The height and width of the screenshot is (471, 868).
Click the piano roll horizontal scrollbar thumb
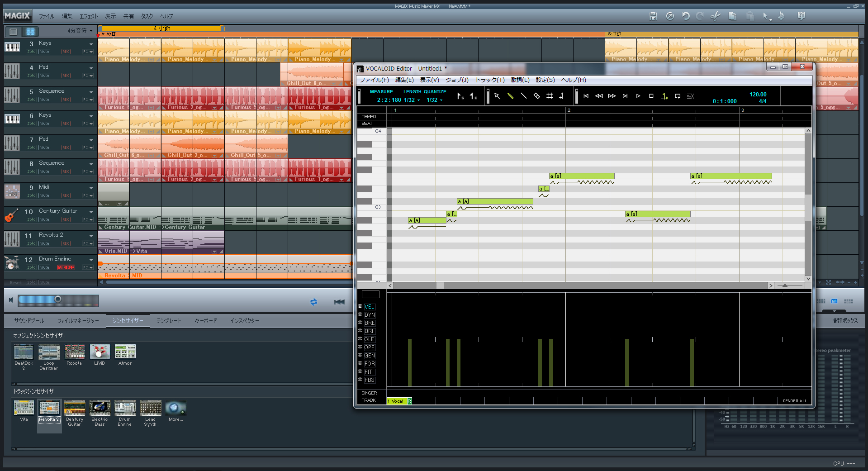(440, 285)
